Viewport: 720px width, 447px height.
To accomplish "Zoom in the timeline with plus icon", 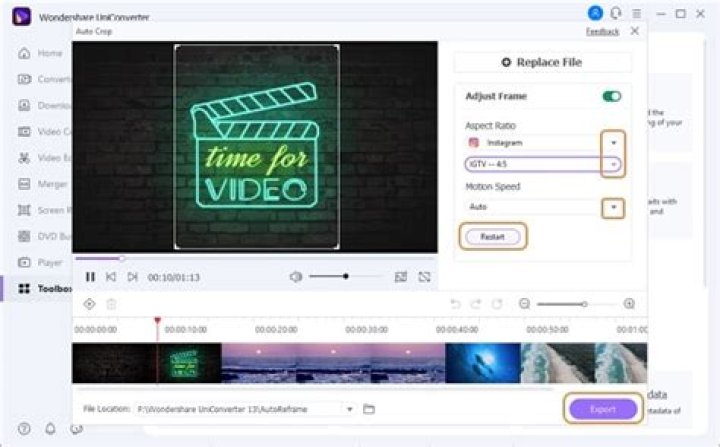I will point(629,304).
